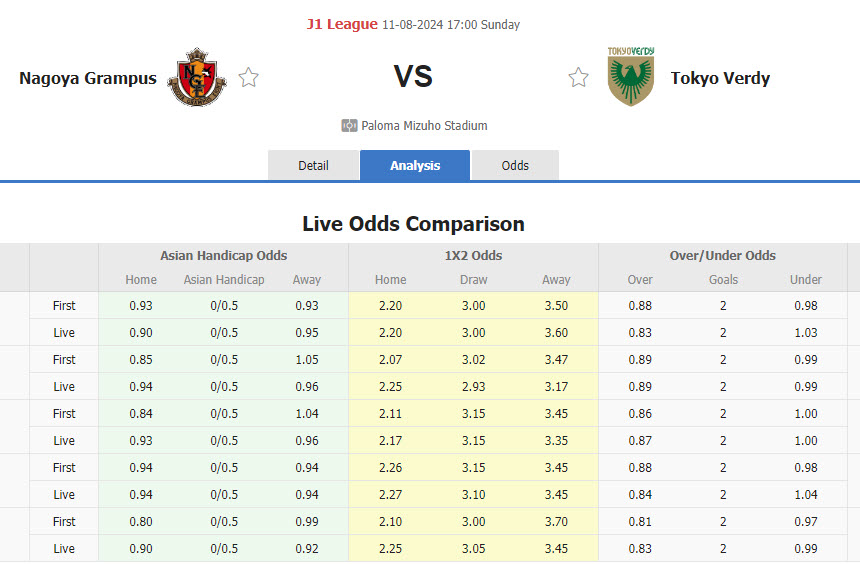Open the Odds tab
Screen dimensions: 860x564
(x=515, y=165)
